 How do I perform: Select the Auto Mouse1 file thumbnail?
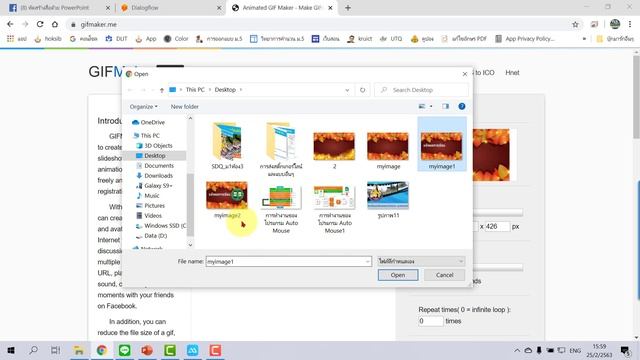334,197
